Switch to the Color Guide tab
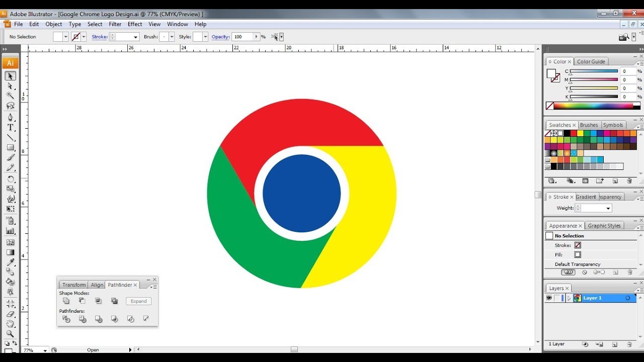Screen dimensions: 644x362 591,61
